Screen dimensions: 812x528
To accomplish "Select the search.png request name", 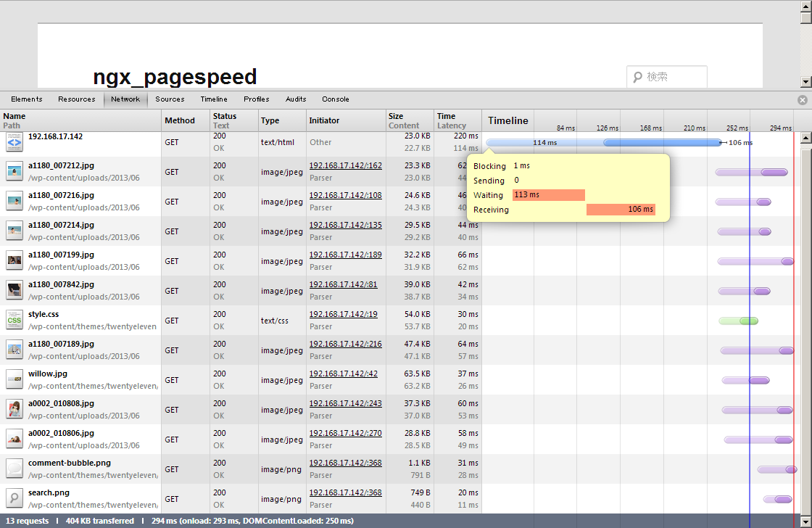I will [x=49, y=492].
